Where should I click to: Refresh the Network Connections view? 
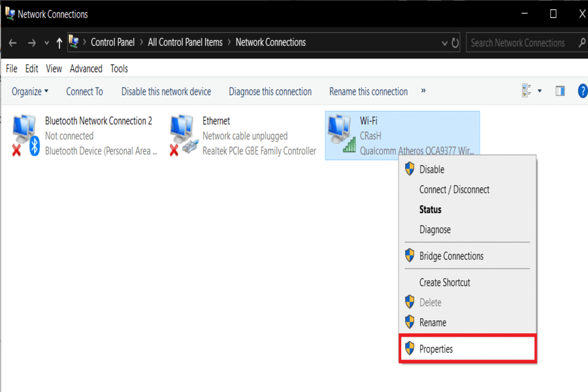(455, 43)
